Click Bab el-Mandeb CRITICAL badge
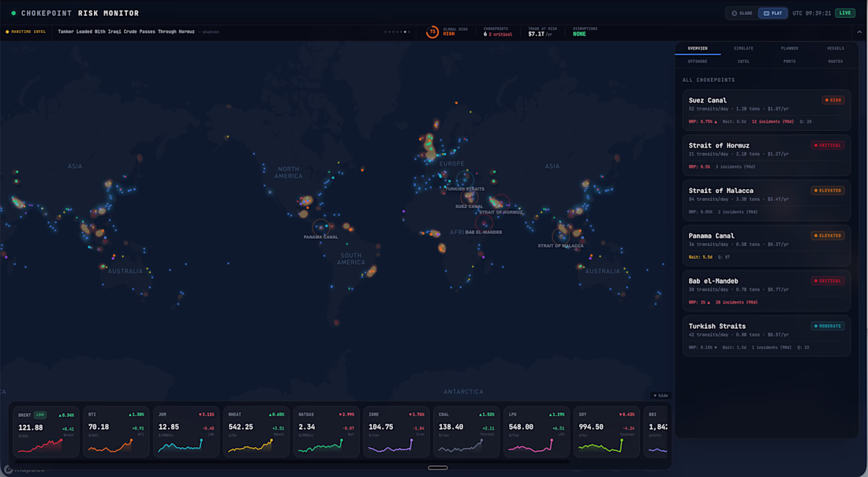The width and height of the screenshot is (868, 477). tap(828, 281)
